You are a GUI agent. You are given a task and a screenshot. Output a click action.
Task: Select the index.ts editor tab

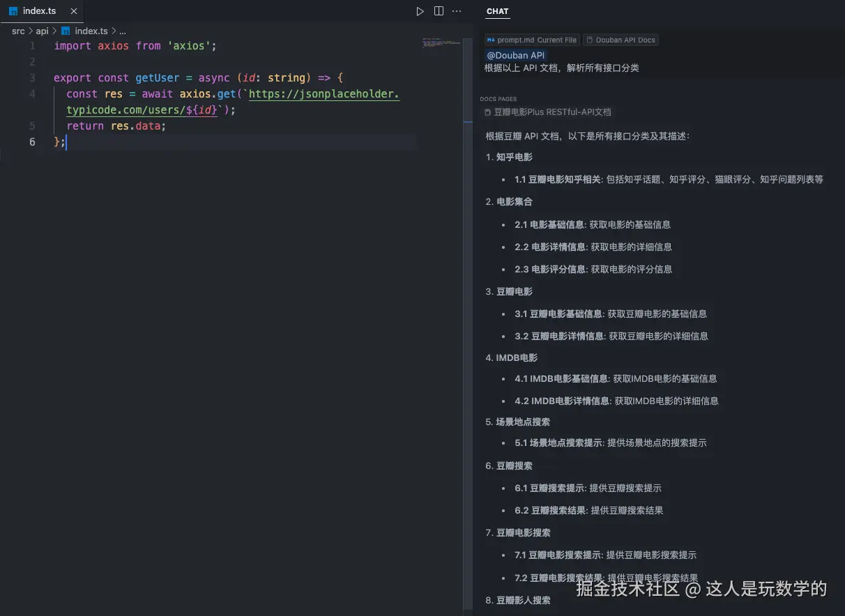tap(42, 11)
